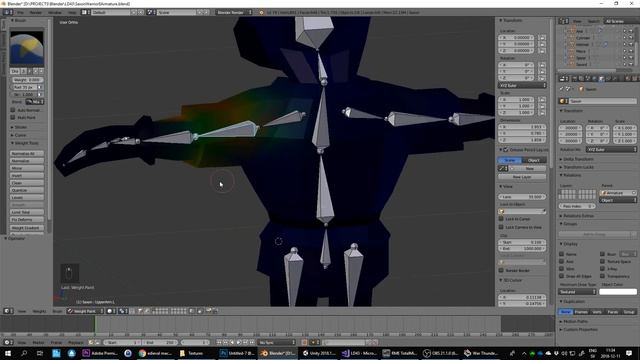640x360 pixels.
Task: Enable Lock Camera to View checkbox
Action: (501, 227)
